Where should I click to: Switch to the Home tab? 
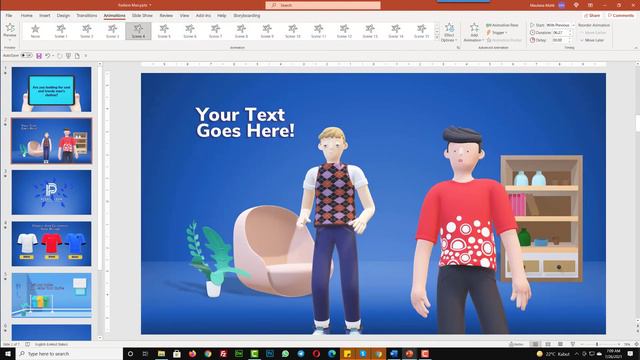(27, 16)
